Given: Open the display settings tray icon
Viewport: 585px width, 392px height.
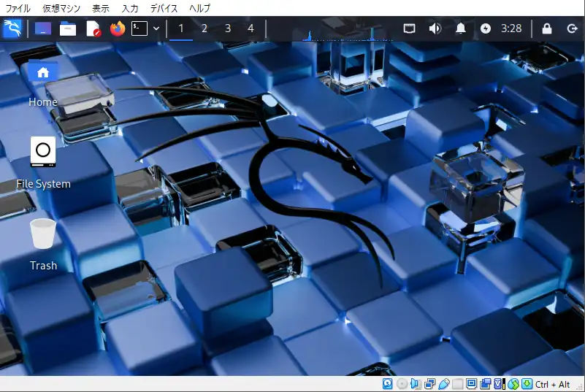Looking at the screenshot, I should click(x=409, y=28).
